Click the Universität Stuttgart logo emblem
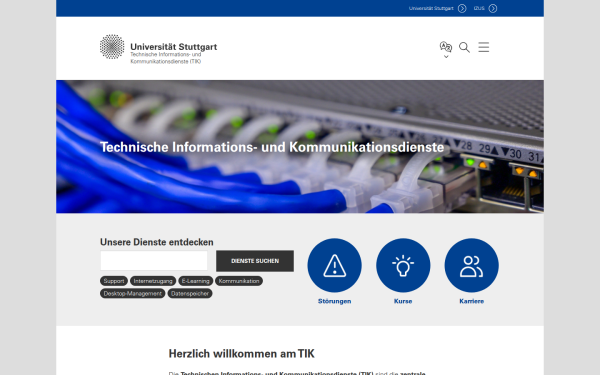The height and width of the screenshot is (375, 600). coord(112,47)
